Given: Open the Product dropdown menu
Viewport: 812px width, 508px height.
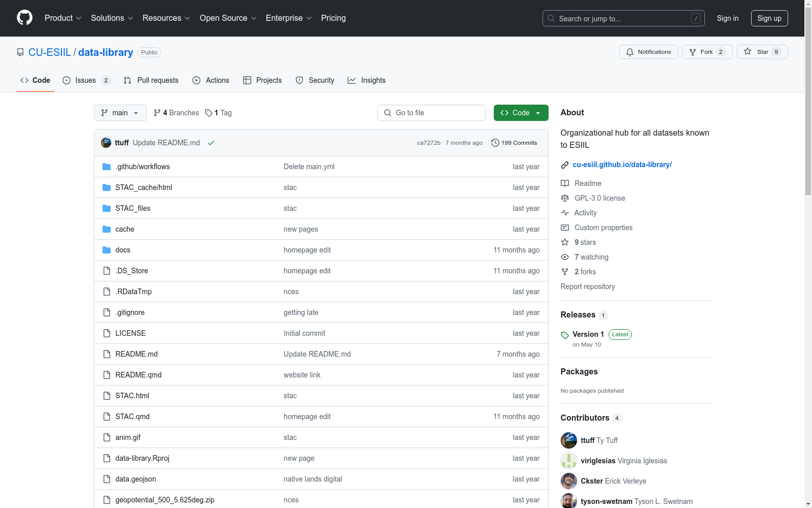Looking at the screenshot, I should pos(63,18).
